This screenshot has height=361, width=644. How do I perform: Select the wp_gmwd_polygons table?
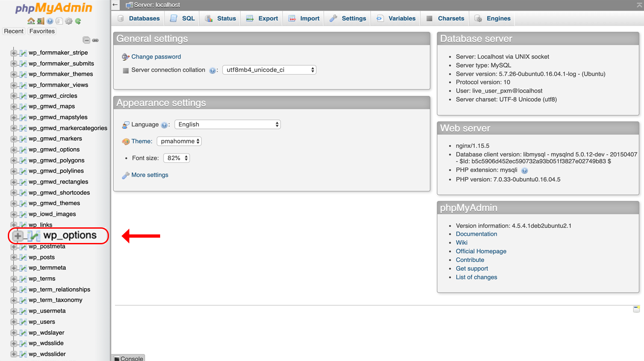56,161
